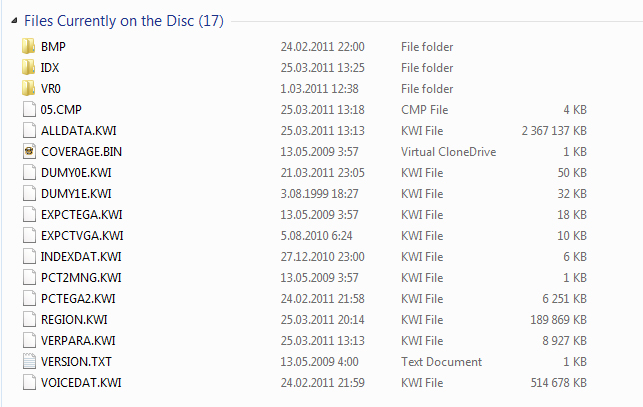This screenshot has width=643, height=407.
Task: Click the REGION.KWI file icon
Action: tap(27, 319)
